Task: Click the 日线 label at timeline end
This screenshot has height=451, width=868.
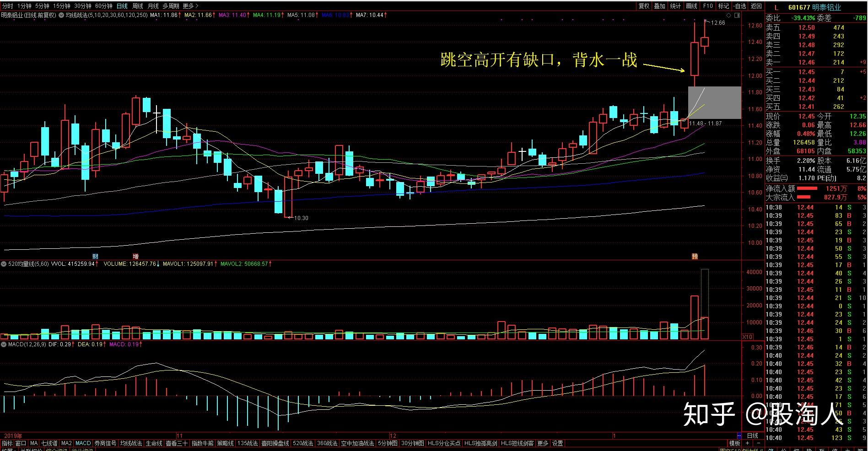Action: coord(752,435)
